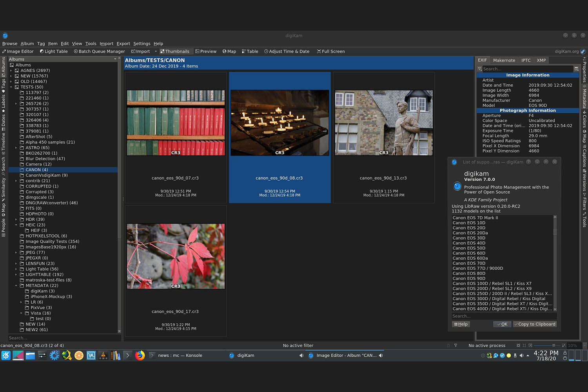
Task: Expand the ASTRO album node
Action: (16, 148)
